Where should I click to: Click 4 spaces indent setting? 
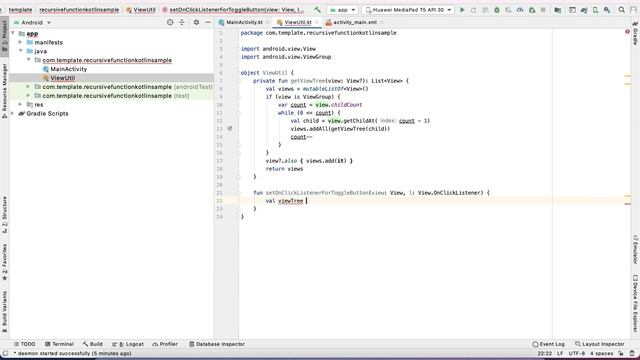(601, 353)
